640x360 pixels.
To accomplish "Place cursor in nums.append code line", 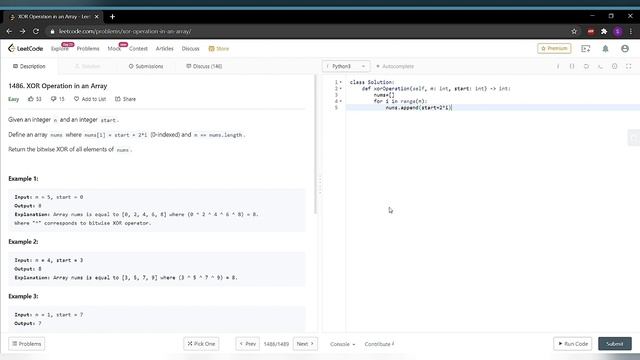I will coord(419,108).
